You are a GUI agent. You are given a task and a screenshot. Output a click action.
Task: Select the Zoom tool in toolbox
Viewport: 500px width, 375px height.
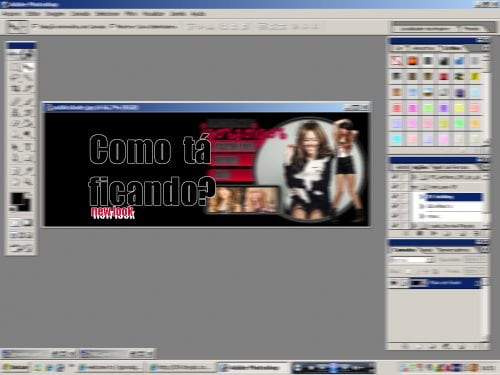(29, 182)
